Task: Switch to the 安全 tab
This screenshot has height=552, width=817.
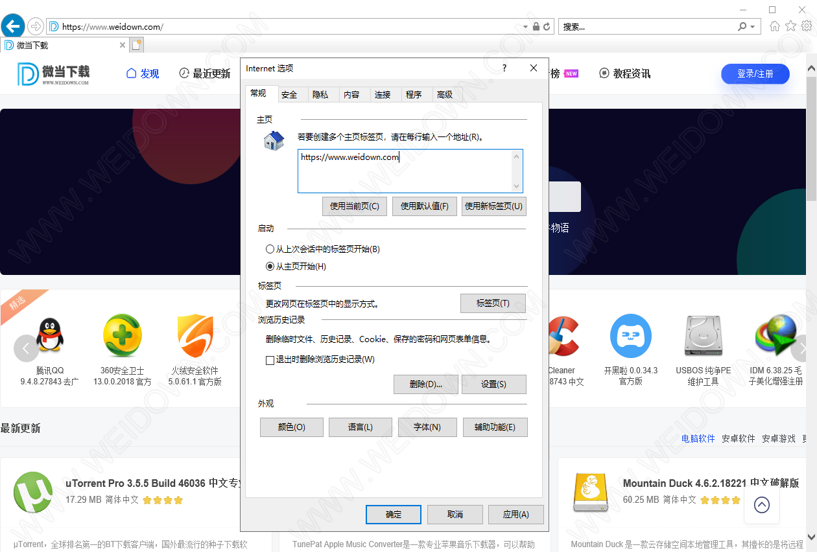Action: pos(289,94)
